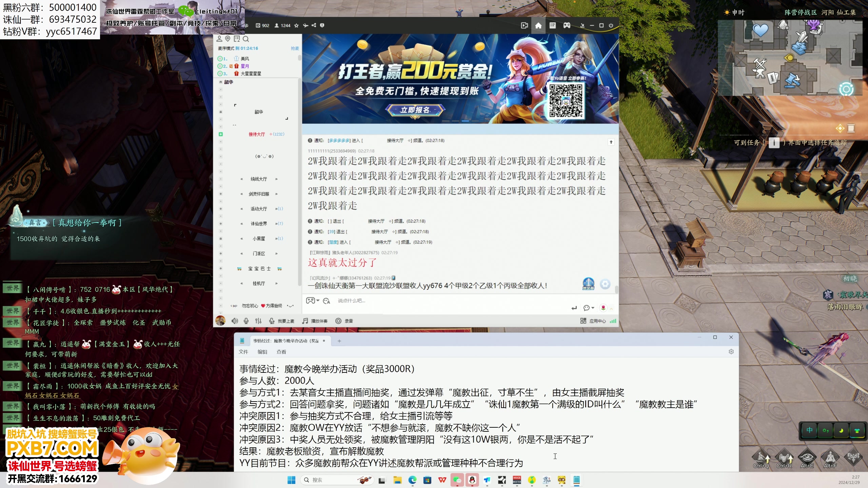Click the audio mixer sliders control
This screenshot has width=868, height=488.
pyautogui.click(x=259, y=321)
